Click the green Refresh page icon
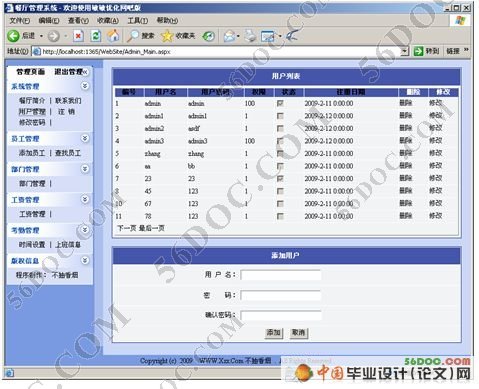Screen dimensions: 479x389 [96, 36]
